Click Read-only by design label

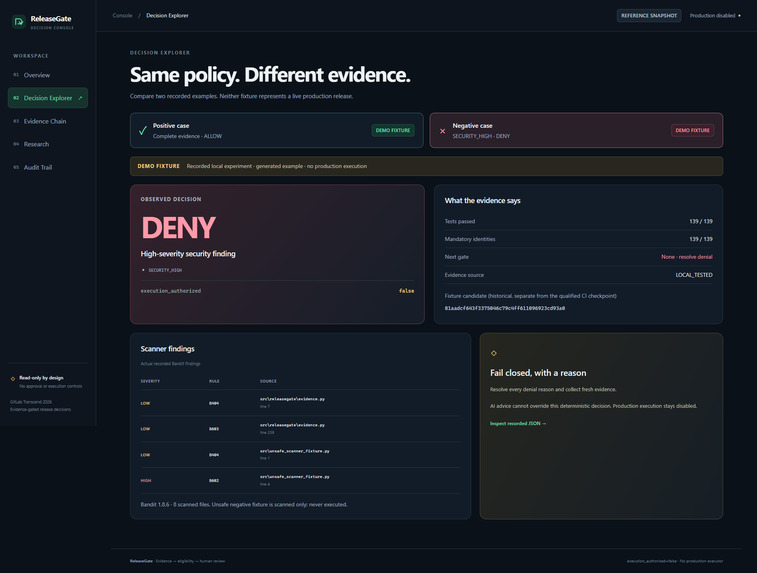coord(41,378)
